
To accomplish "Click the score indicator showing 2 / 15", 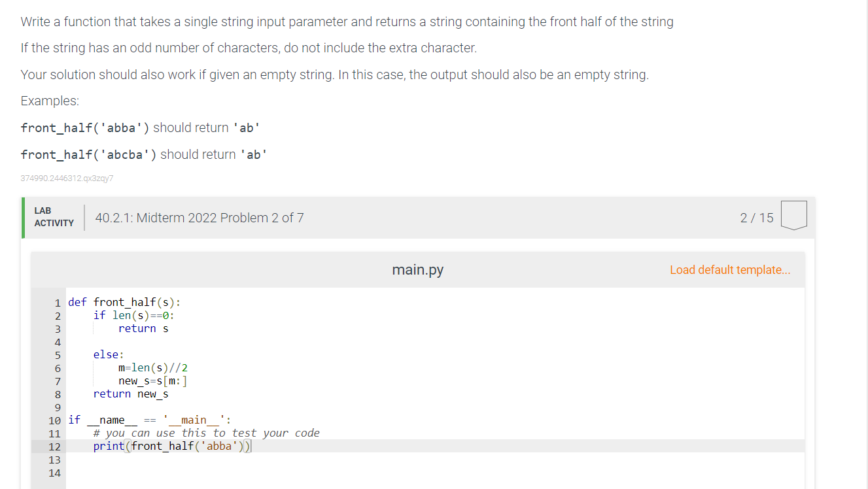I will [x=757, y=217].
